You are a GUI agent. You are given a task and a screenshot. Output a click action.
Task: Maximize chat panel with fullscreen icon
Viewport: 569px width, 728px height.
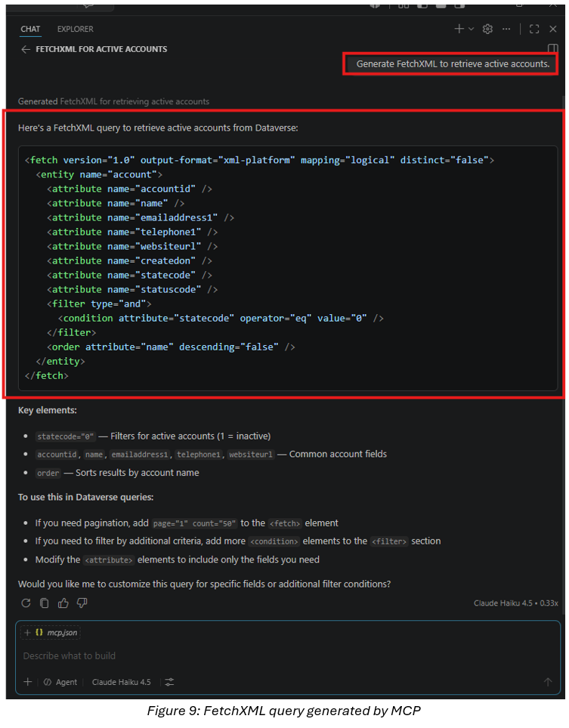(534, 29)
